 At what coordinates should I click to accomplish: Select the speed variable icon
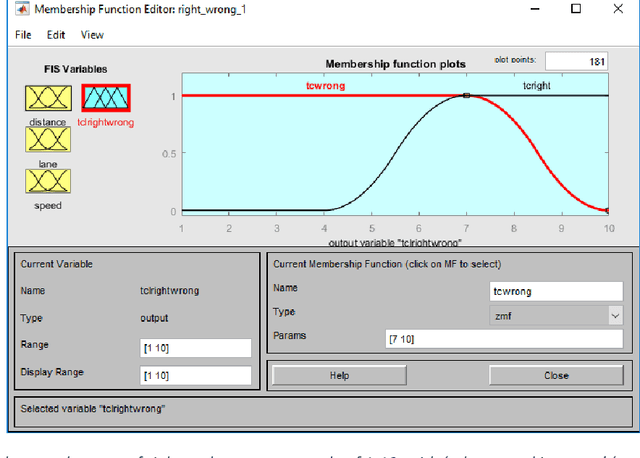[46, 181]
